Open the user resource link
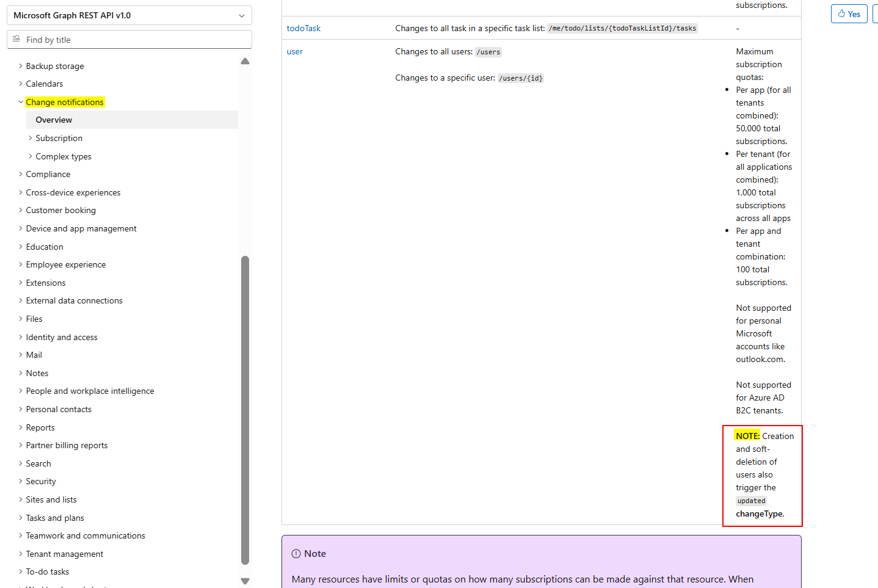Viewport: 878px width, 588px height. click(295, 51)
